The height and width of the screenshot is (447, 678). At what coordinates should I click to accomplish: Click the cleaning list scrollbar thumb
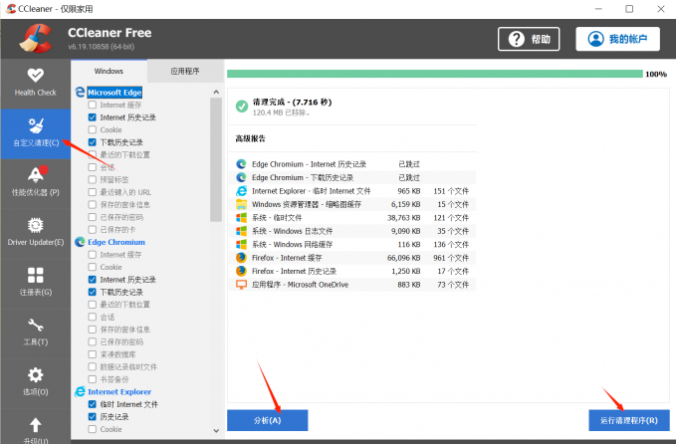(x=216, y=160)
